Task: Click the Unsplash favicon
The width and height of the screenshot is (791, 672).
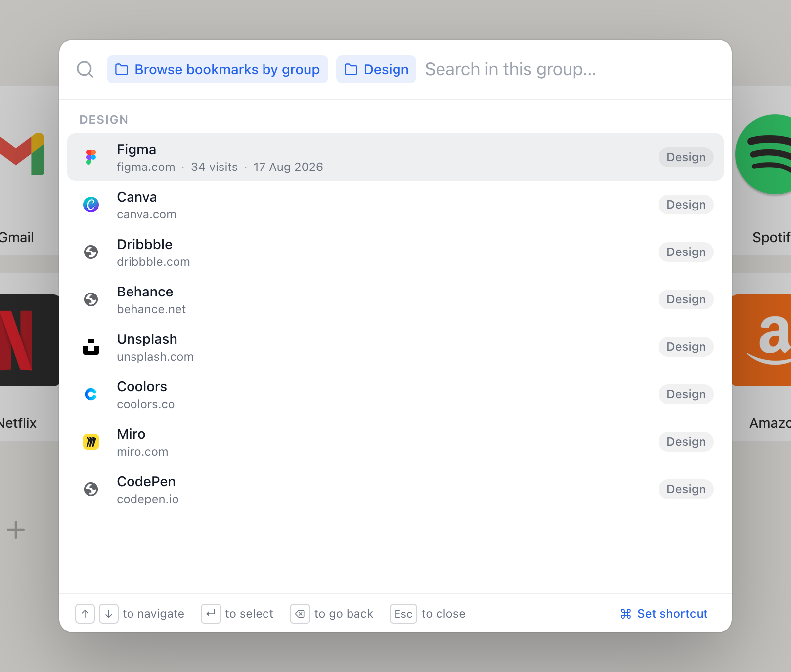Action: tap(91, 347)
